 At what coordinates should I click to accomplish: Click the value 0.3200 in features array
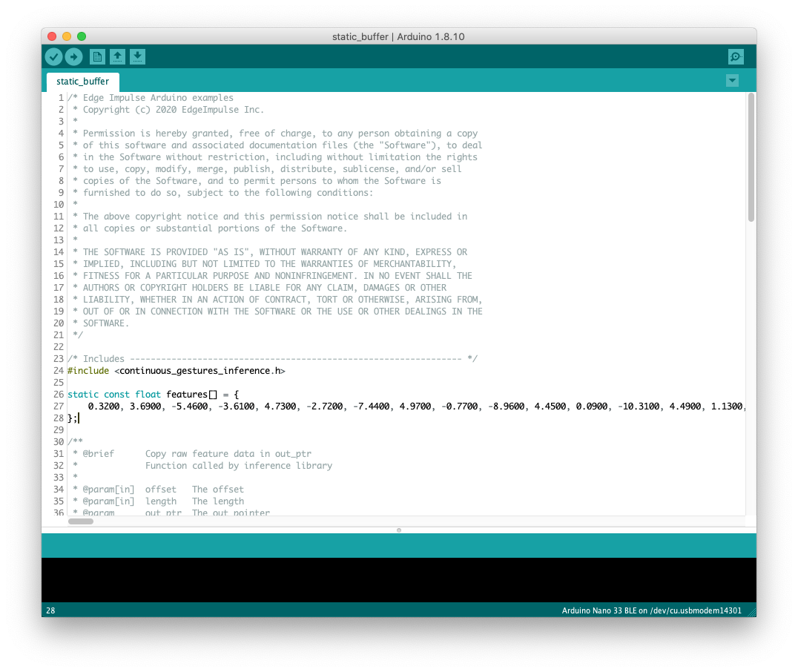point(104,406)
